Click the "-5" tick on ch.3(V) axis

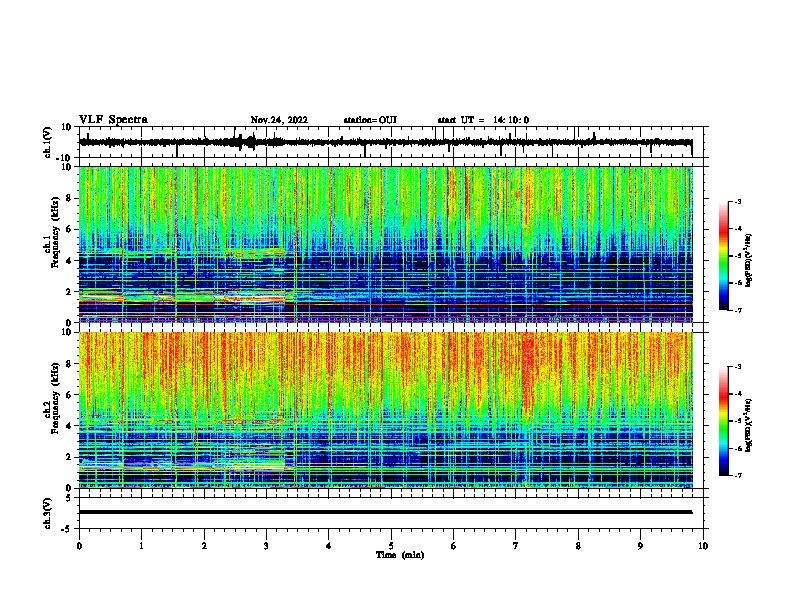(67, 529)
